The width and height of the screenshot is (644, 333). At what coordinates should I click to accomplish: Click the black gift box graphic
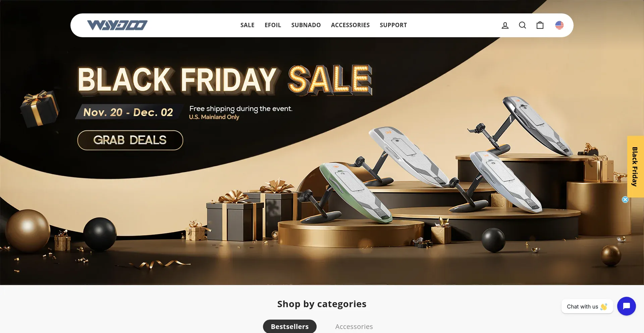pyautogui.click(x=40, y=108)
